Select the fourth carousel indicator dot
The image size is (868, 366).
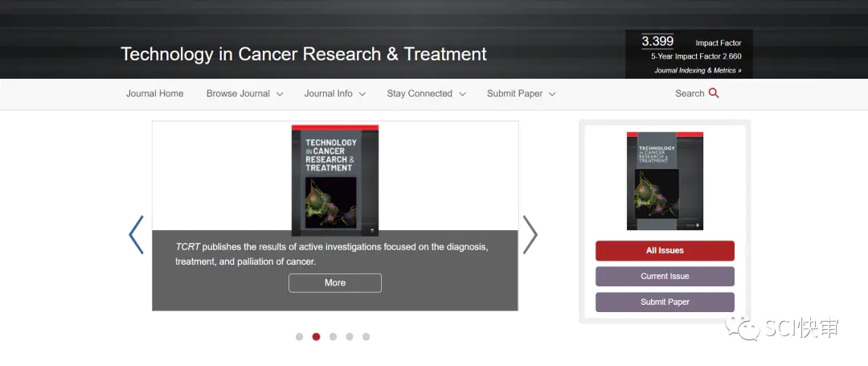350,337
